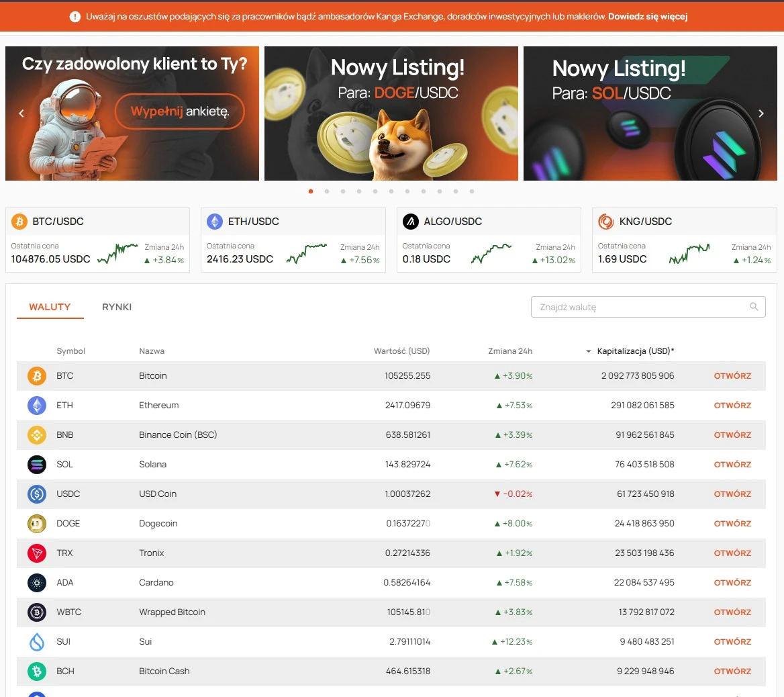Click OTWÓRZ for Binance Coin row
The width and height of the screenshot is (784, 697).
tap(732, 435)
